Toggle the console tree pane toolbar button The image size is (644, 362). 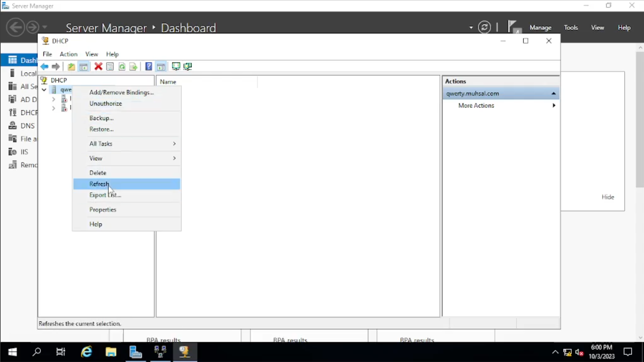tap(84, 66)
